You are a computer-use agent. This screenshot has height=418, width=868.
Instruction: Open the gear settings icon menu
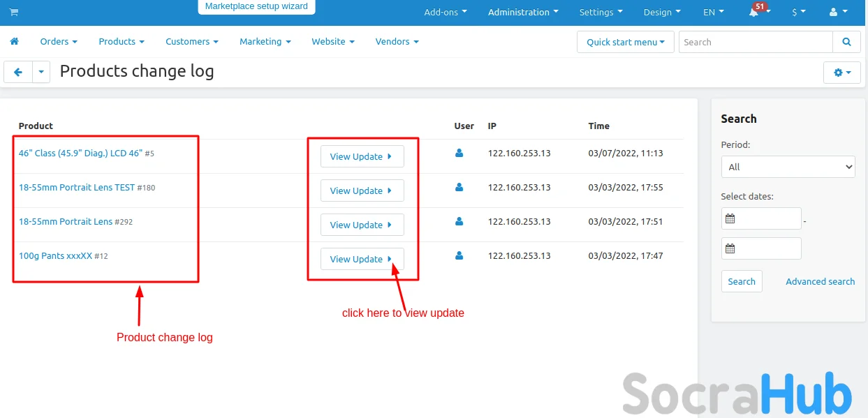tap(842, 72)
